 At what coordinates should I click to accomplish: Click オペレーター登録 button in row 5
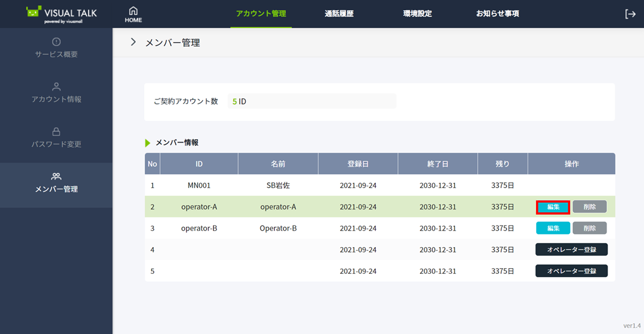[571, 271]
